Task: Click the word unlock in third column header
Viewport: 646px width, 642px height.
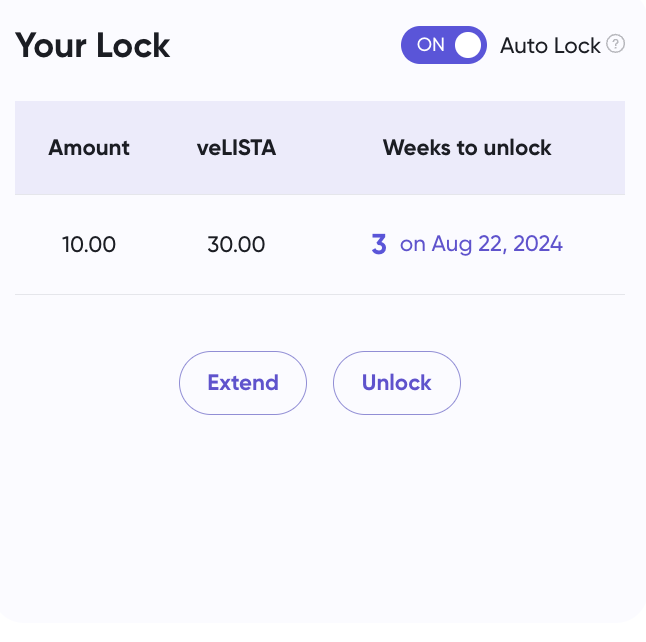Action: coord(518,148)
